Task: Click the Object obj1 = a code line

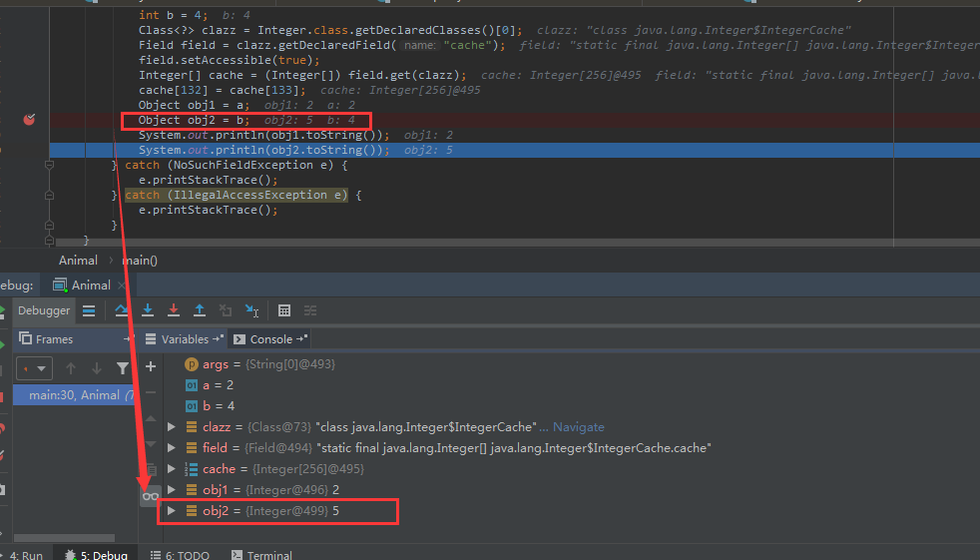Action: tap(194, 105)
